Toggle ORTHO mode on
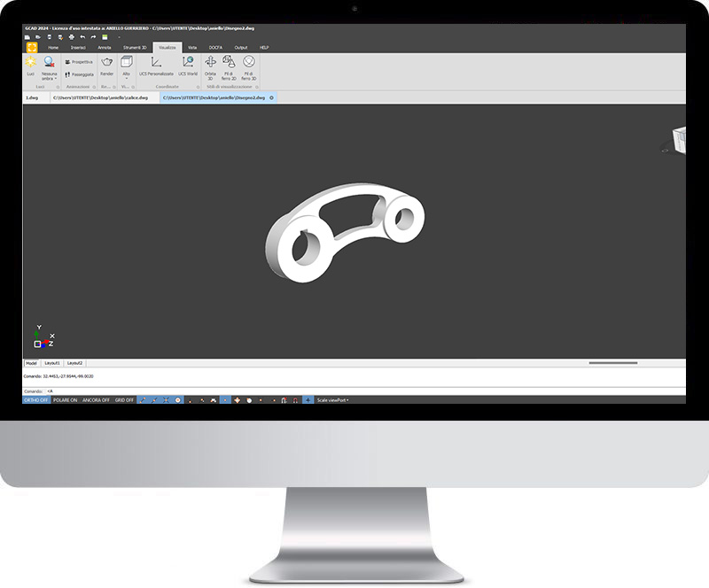The image size is (709, 588). point(35,401)
